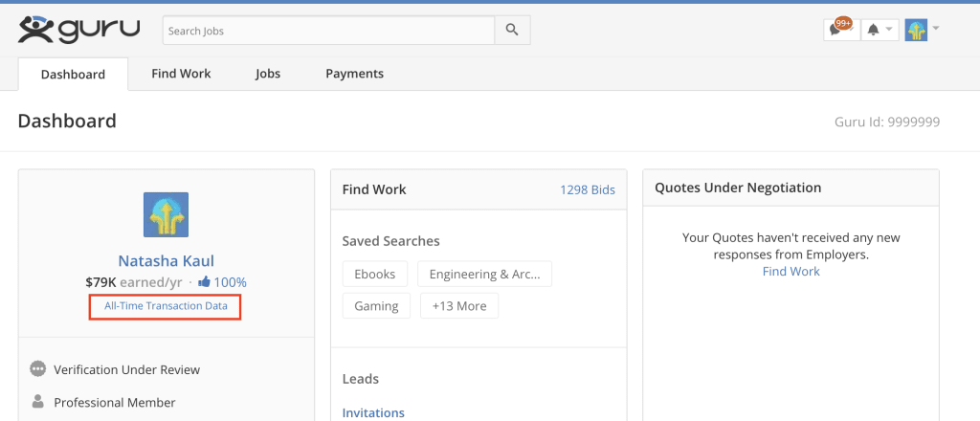This screenshot has height=421, width=980.
Task: Open messages chat icon with 99+ badge
Action: tap(840, 30)
